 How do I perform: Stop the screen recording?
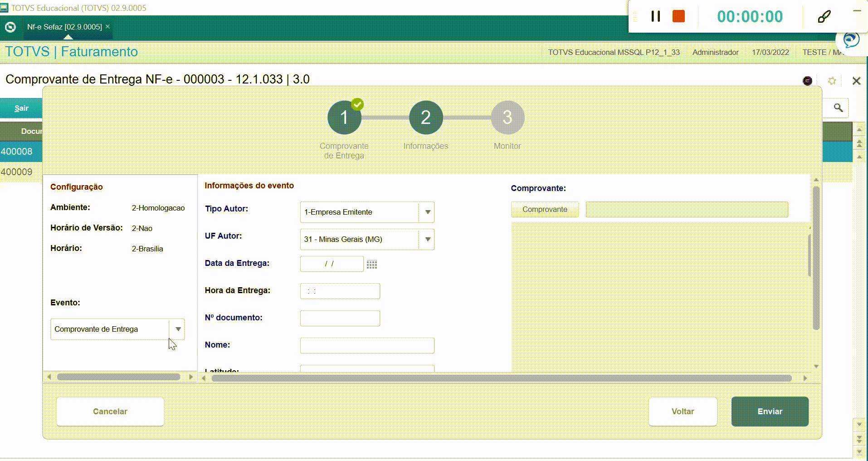678,16
